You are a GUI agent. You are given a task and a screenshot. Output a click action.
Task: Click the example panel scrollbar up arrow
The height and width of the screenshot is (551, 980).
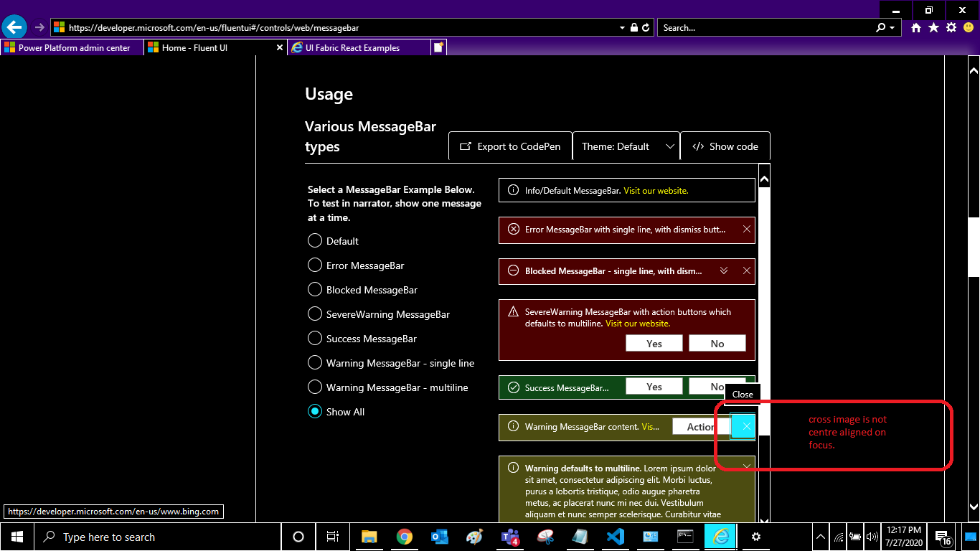coord(764,179)
